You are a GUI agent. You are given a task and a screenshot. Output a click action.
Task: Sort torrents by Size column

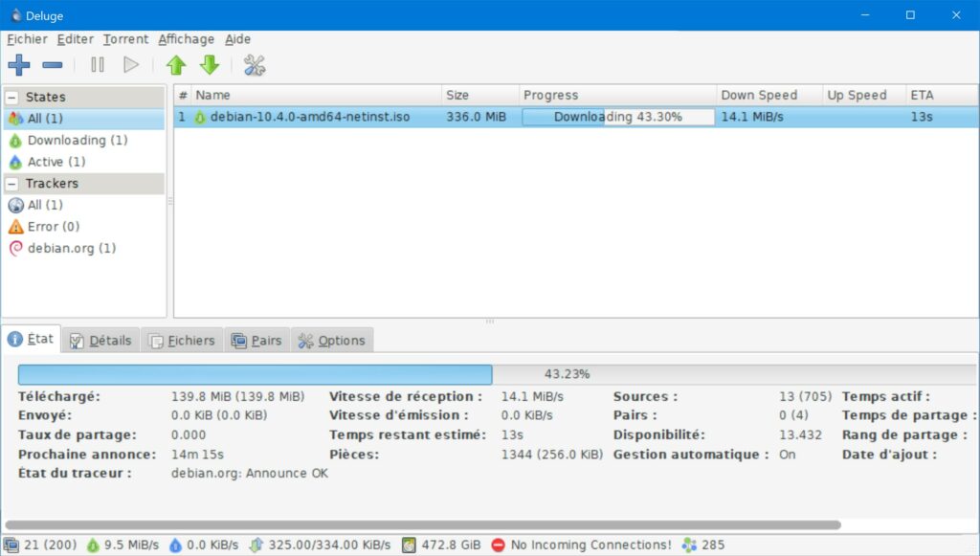[480, 96]
